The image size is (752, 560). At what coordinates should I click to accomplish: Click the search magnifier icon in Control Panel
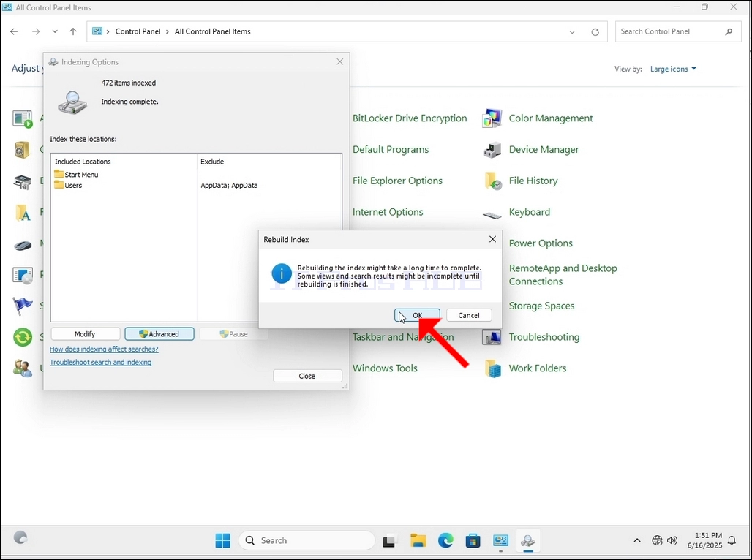coord(729,31)
